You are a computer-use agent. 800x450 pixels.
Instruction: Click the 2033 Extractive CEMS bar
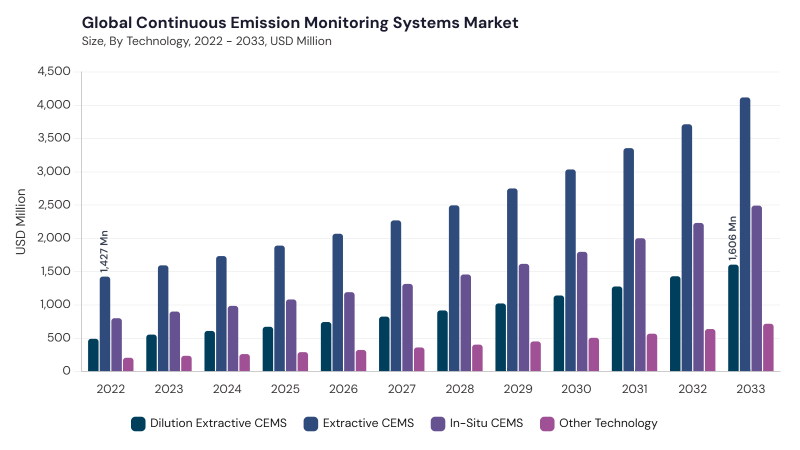point(745,234)
